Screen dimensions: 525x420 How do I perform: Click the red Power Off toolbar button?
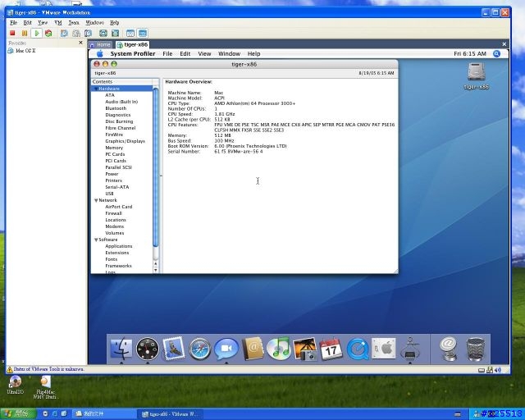[12, 33]
